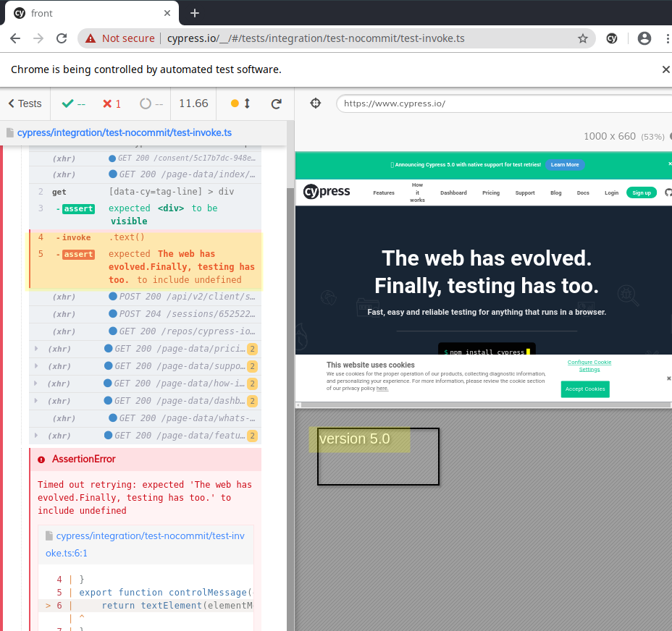Click the command log vertical scrollbar

point(290,377)
